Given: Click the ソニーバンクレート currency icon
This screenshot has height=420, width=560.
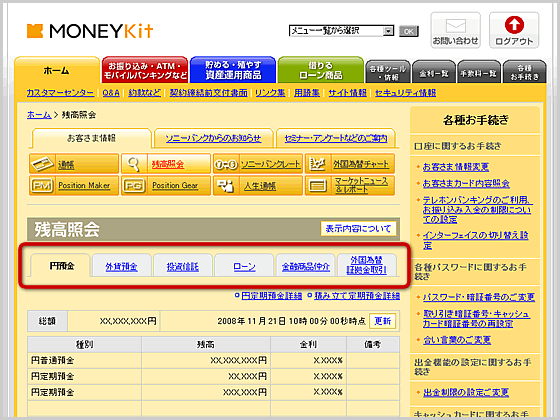Looking at the screenshot, I should tap(226, 164).
